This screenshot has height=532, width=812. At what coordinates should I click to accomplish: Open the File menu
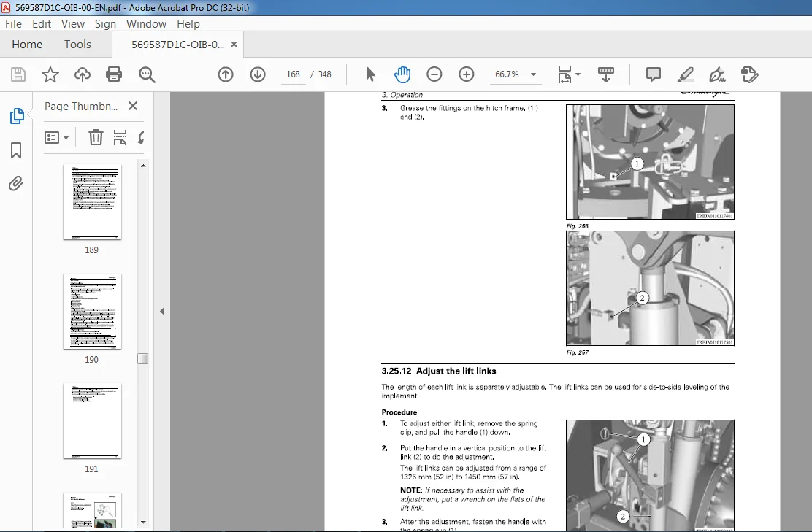[x=13, y=24]
